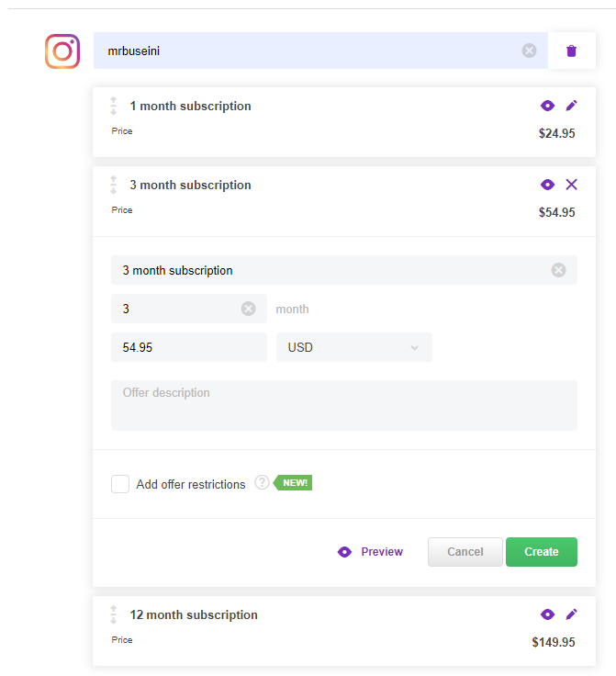This screenshot has width=616, height=676.
Task: Clear the mrbuseini username field
Action: pyautogui.click(x=529, y=51)
